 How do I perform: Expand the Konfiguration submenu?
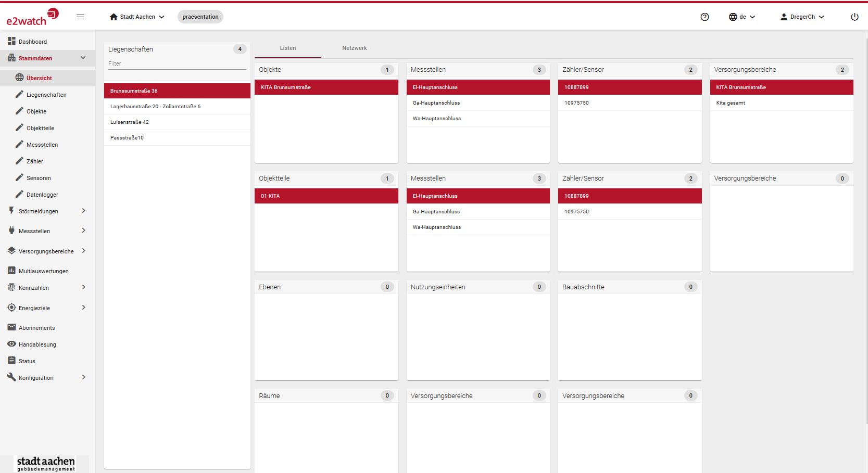[83, 377]
